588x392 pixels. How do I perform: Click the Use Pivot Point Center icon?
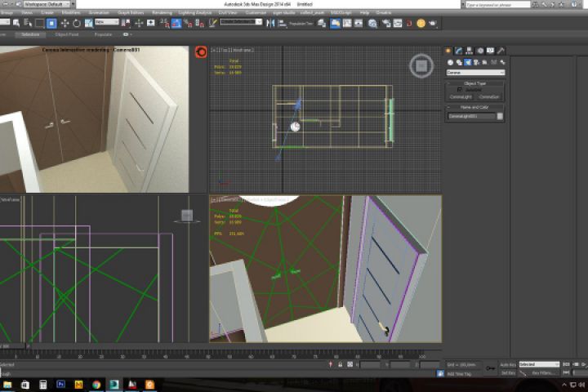tap(126, 23)
